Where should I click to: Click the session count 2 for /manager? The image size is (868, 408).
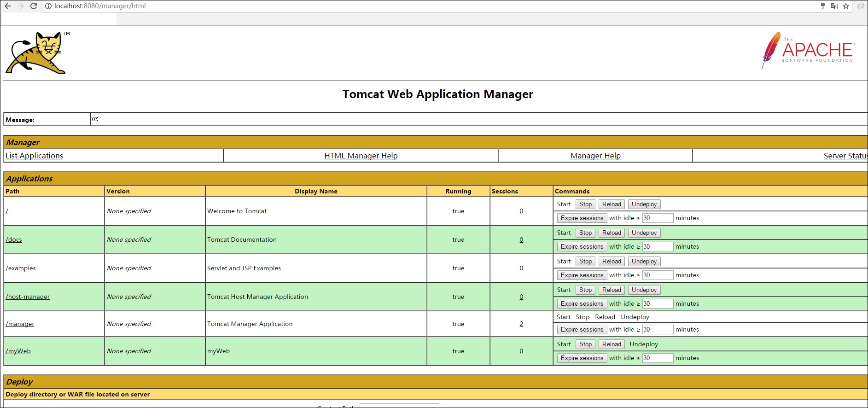[521, 324]
